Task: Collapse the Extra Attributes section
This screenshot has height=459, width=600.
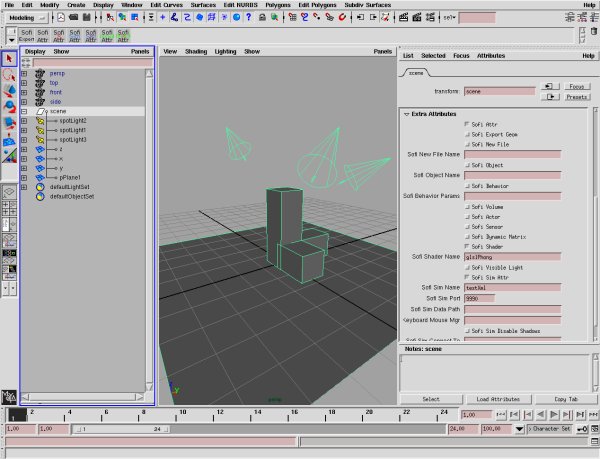Action: tap(406, 114)
